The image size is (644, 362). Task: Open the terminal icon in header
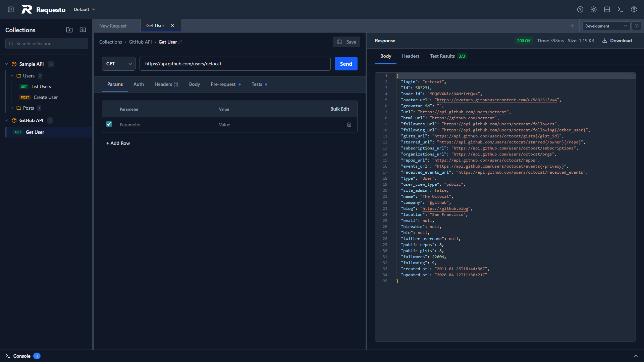pyautogui.click(x=621, y=9)
